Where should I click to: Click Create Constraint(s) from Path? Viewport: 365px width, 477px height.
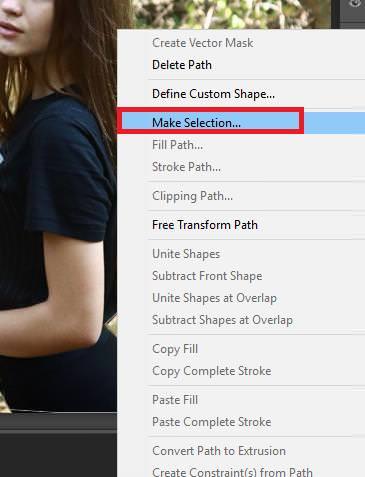coord(232,472)
